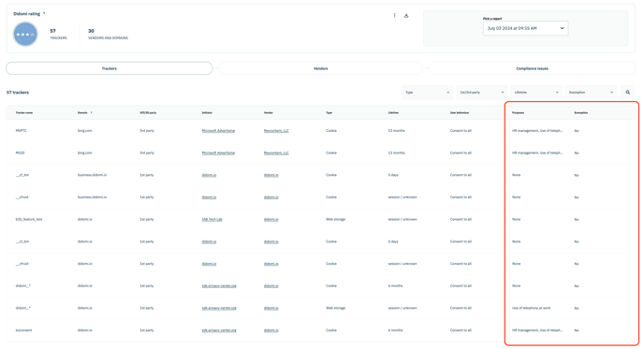Select the MUID tracker name
644x349 pixels.
(21, 153)
